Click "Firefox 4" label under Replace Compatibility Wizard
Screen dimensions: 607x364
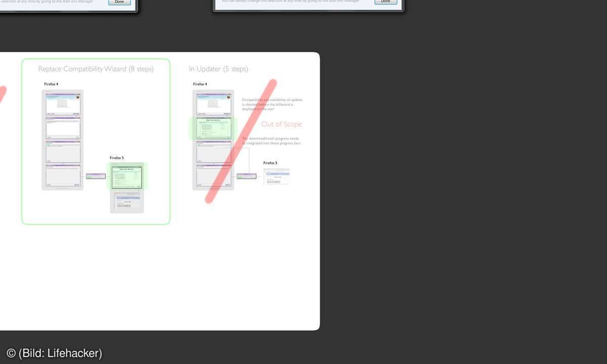[x=51, y=84]
